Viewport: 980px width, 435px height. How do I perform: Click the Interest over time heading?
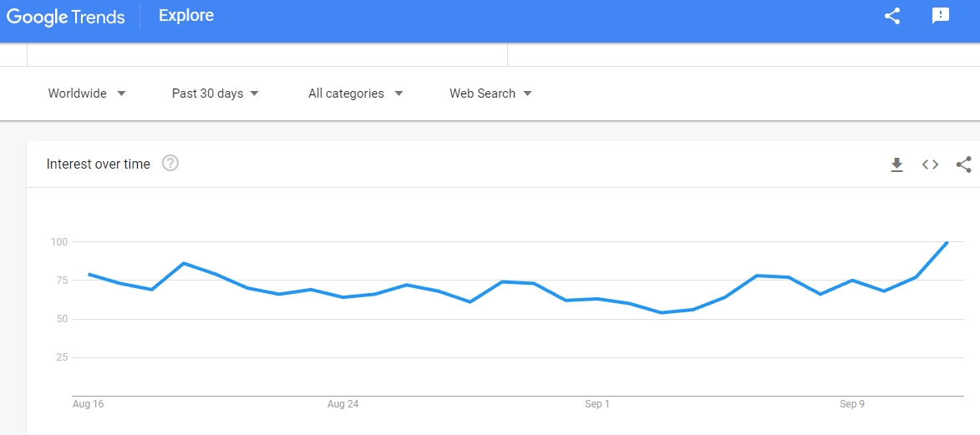(x=98, y=164)
